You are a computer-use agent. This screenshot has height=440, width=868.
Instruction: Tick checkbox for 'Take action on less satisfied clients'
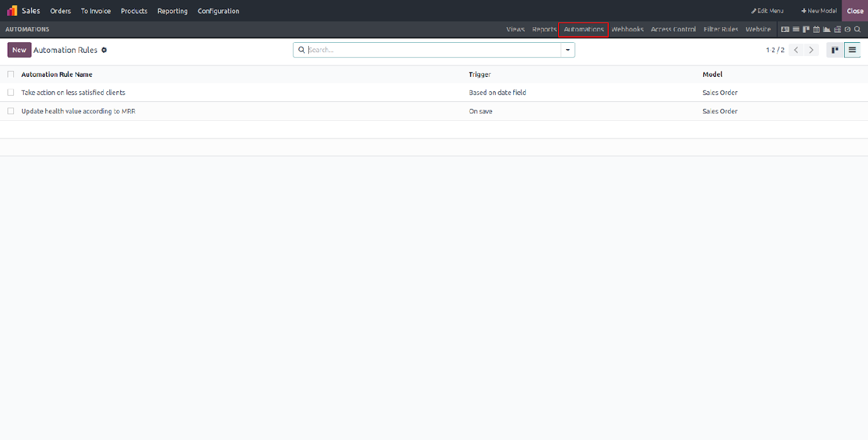pos(11,93)
